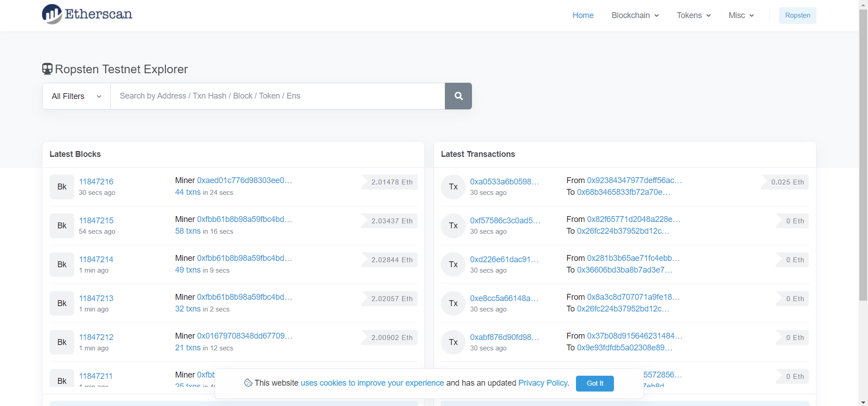This screenshot has width=868, height=406.
Task: View the 44 txns of block 11847216
Action: pos(188,192)
